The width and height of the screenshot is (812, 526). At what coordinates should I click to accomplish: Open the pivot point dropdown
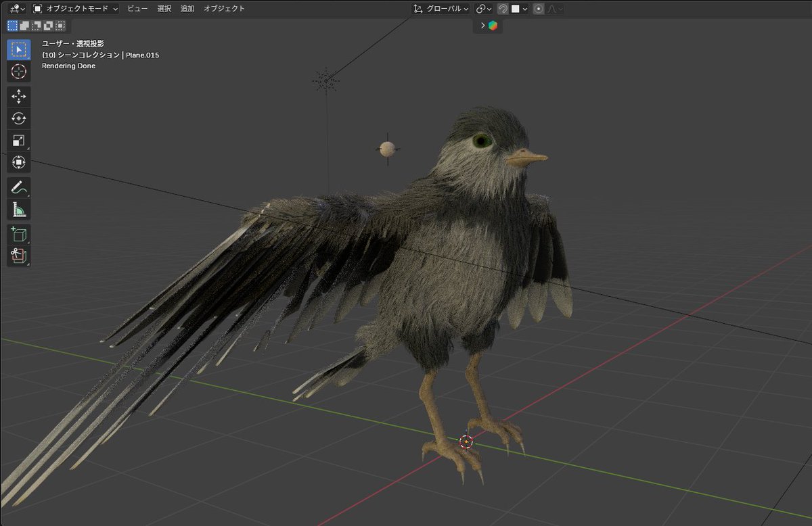click(x=482, y=9)
